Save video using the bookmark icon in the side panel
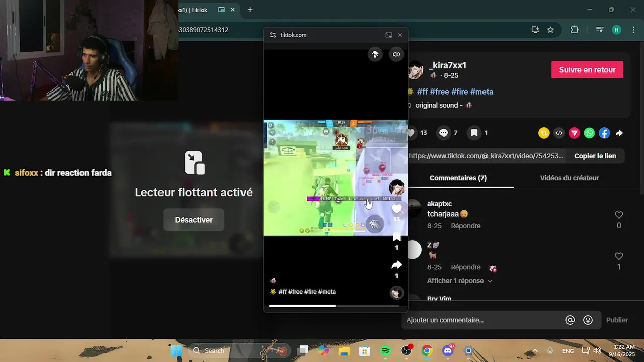Screen dimensions: 644x362 (474, 133)
